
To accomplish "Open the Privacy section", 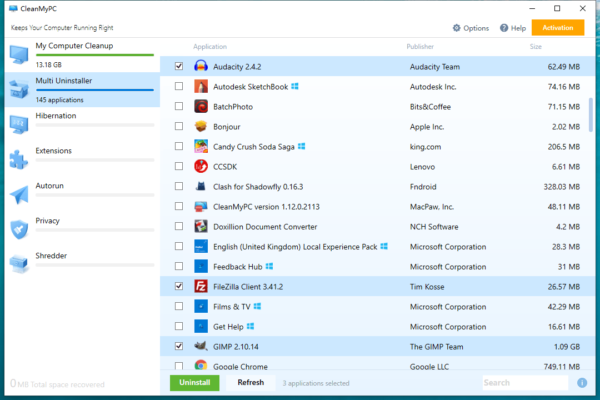I will tap(82, 229).
